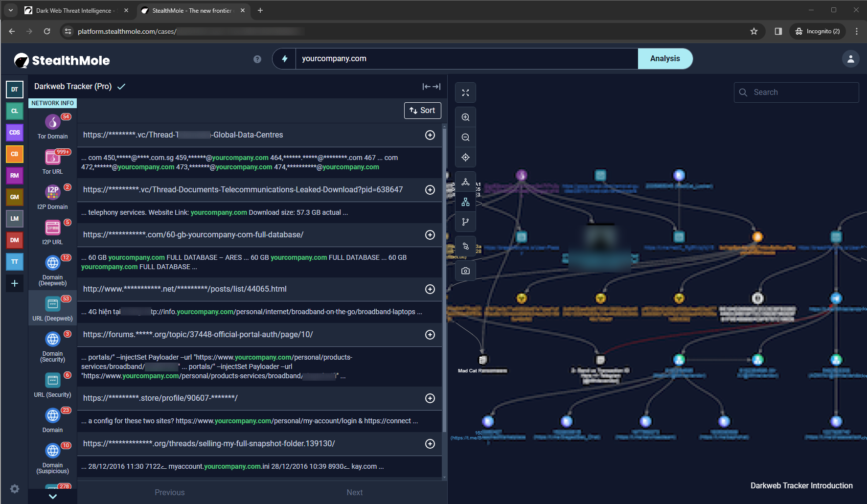The width and height of the screenshot is (867, 504).
Task: Reload the browser page
Action: pos(47,31)
